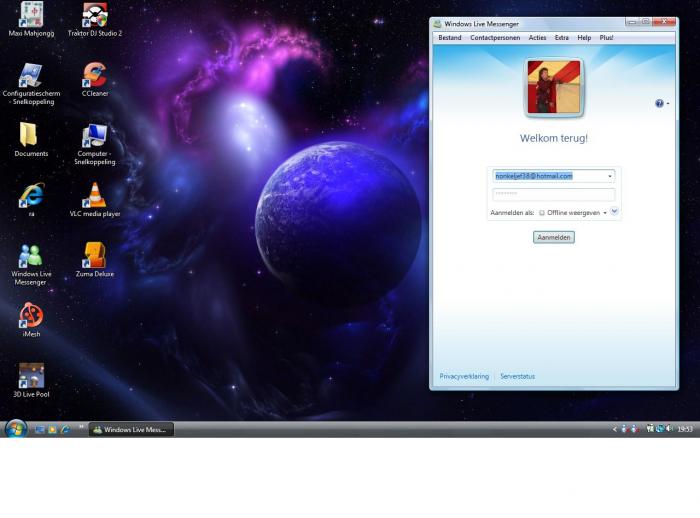Image resolution: width=700 pixels, height=518 pixels.
Task: Open the Serverstatus link
Action: [517, 376]
